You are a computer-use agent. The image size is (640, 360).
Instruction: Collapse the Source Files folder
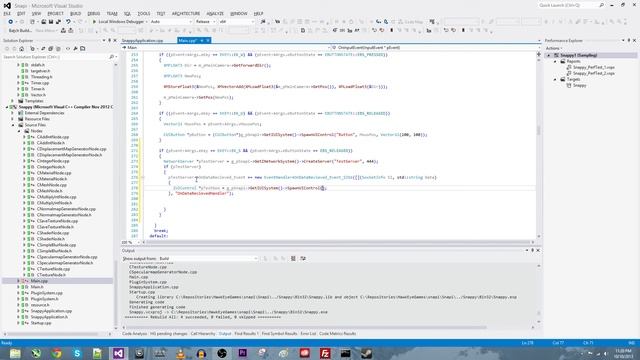[x=13, y=125]
